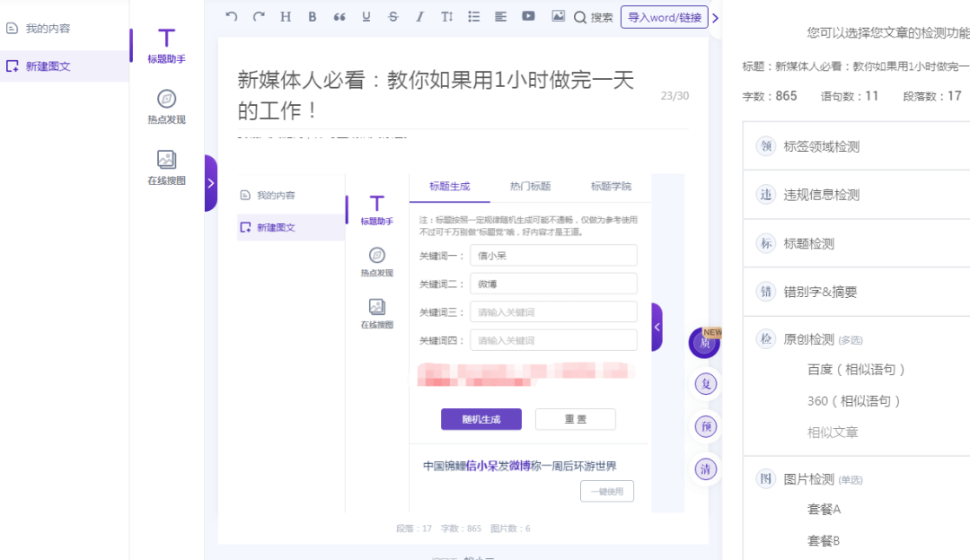
Task: Select 百度（相似语句）originality check option
Action: (856, 369)
